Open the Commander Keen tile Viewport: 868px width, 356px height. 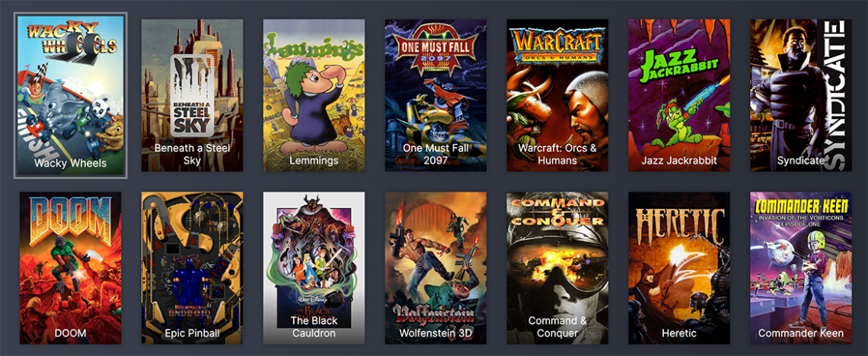tap(801, 268)
